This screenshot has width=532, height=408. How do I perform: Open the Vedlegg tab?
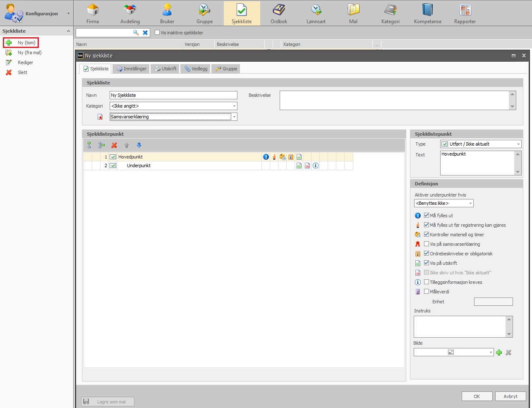[x=196, y=69]
